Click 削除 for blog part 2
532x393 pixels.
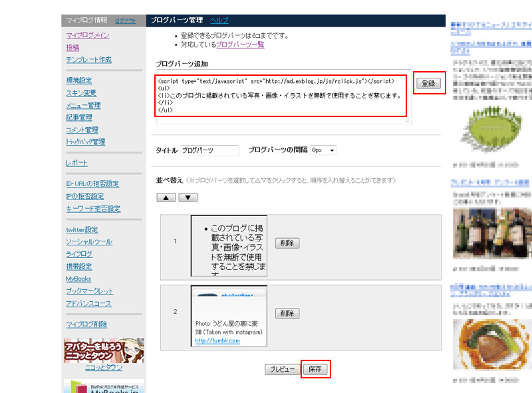click(287, 313)
